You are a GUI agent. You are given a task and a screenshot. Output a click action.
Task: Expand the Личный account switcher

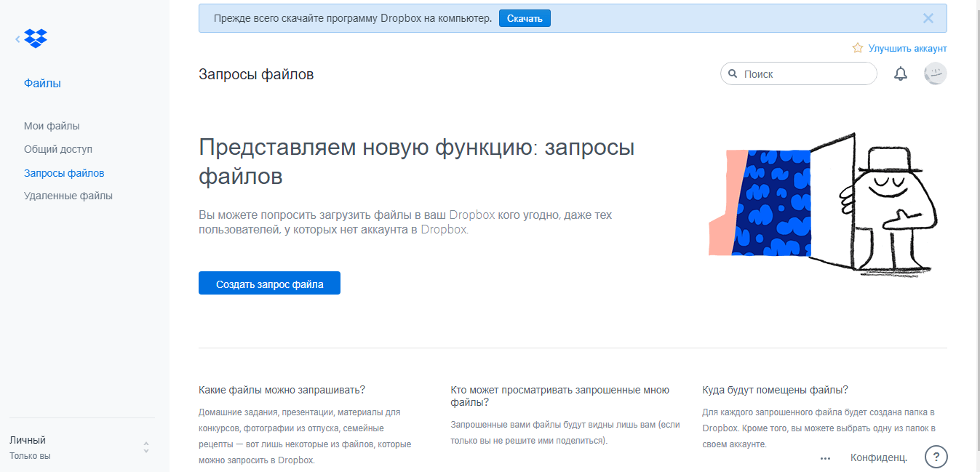(x=146, y=447)
